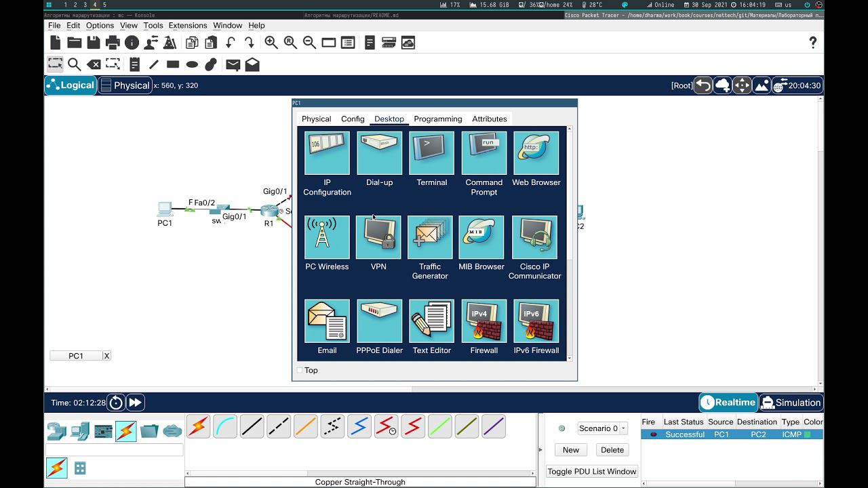Open the Email app
The height and width of the screenshot is (488, 868).
[x=327, y=321]
